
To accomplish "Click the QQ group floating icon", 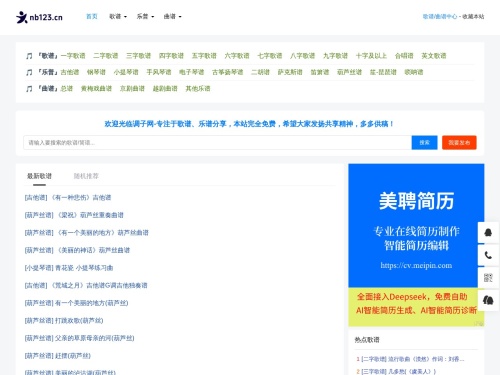I will point(488,300).
